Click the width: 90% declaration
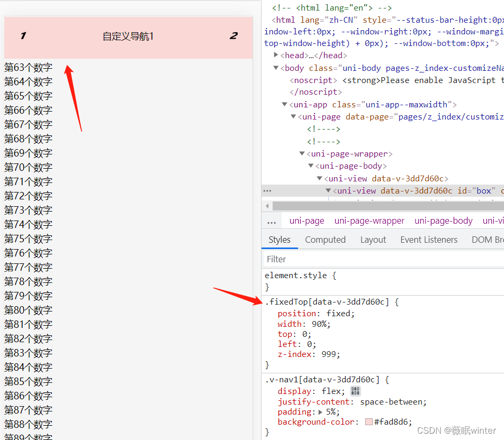The height and width of the screenshot is (440, 504). click(304, 324)
